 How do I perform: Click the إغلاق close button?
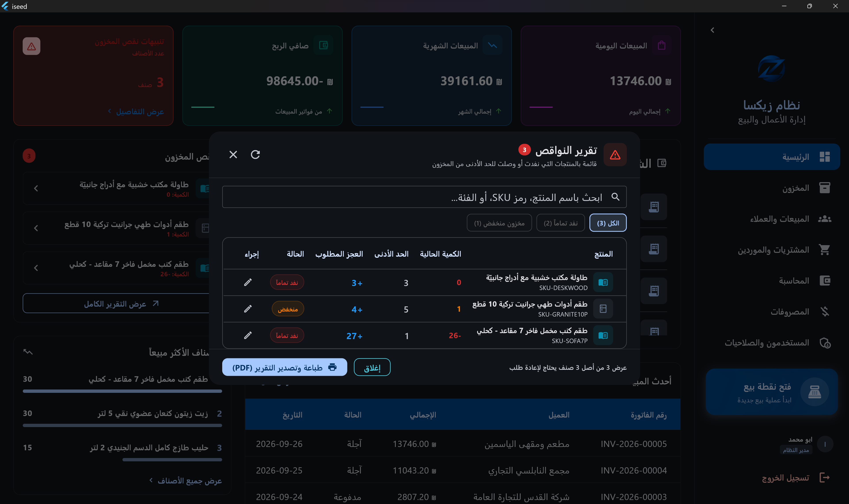(372, 367)
